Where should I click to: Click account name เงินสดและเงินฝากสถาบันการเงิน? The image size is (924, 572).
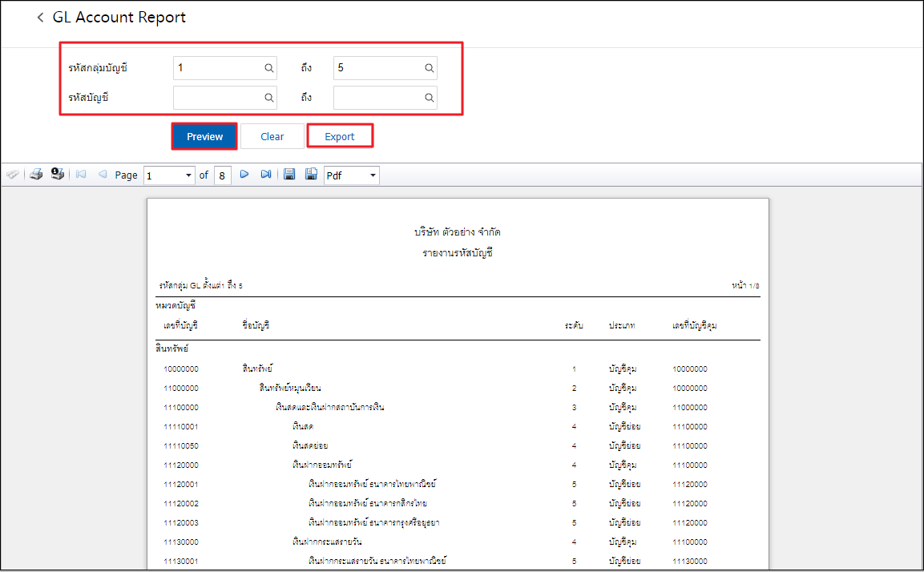[330, 407]
